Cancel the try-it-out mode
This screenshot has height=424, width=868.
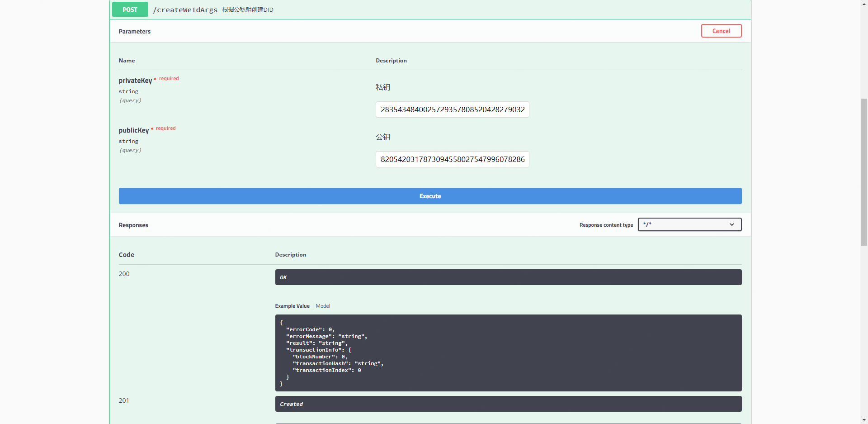(721, 31)
